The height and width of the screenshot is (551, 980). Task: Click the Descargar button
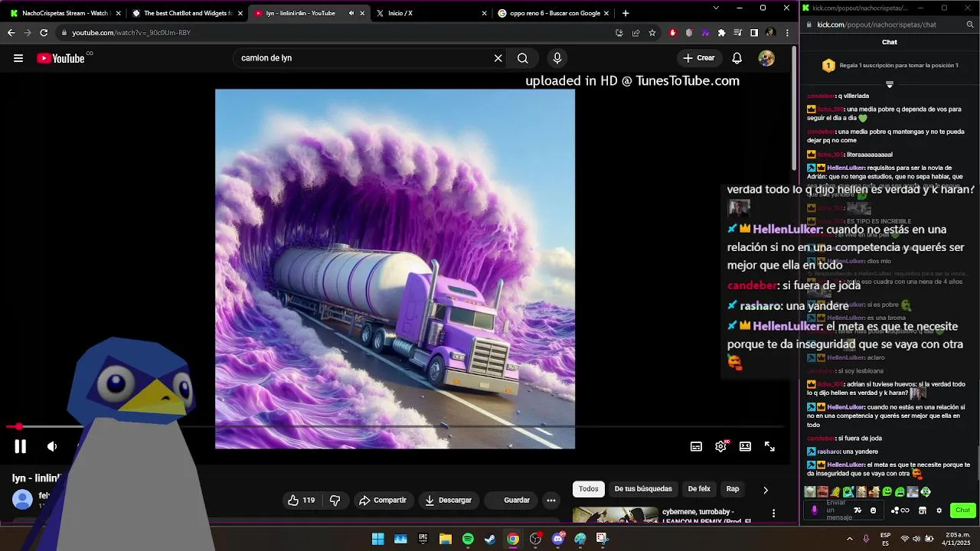(449, 500)
